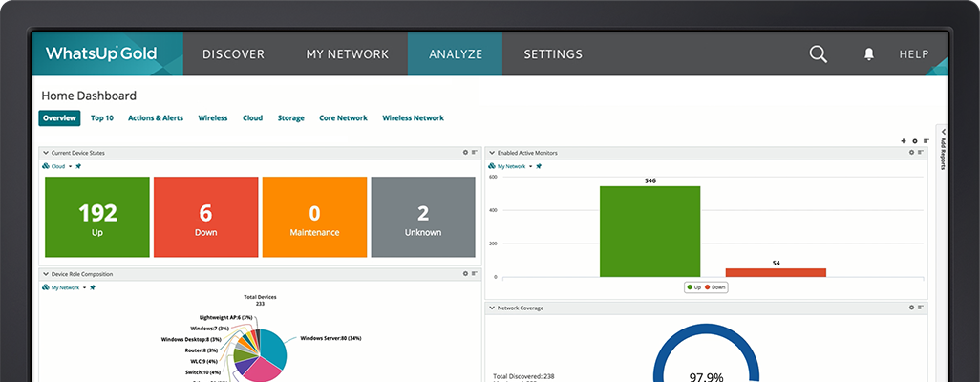980x382 pixels.
Task: Click the notifications bell icon
Action: click(868, 54)
